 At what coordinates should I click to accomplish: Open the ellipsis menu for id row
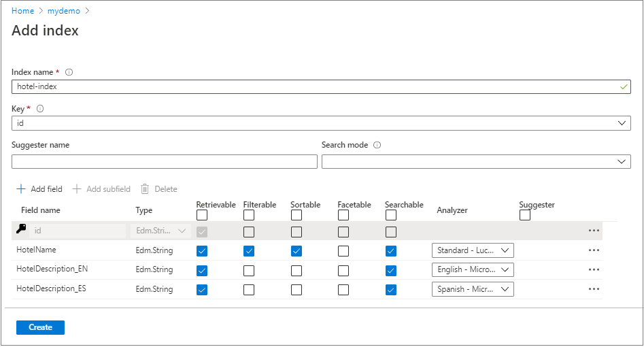(x=594, y=231)
